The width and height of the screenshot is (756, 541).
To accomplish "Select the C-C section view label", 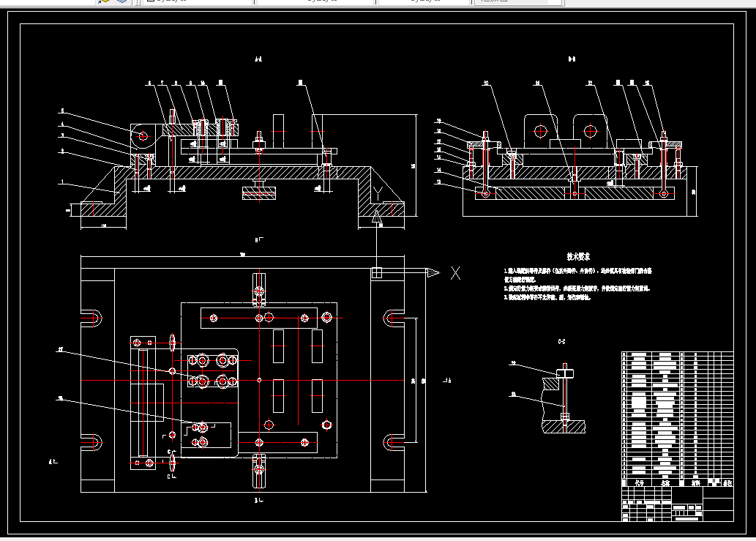I will coord(562,341).
